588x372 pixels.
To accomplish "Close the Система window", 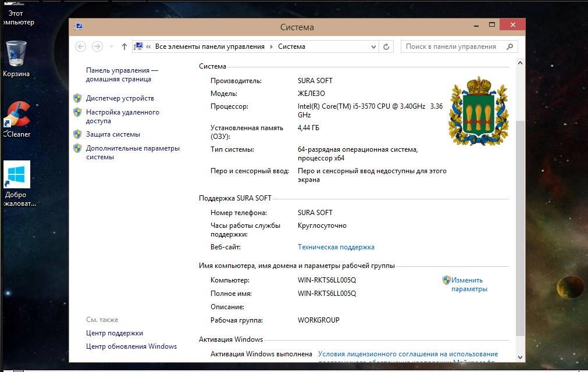I will click(512, 25).
